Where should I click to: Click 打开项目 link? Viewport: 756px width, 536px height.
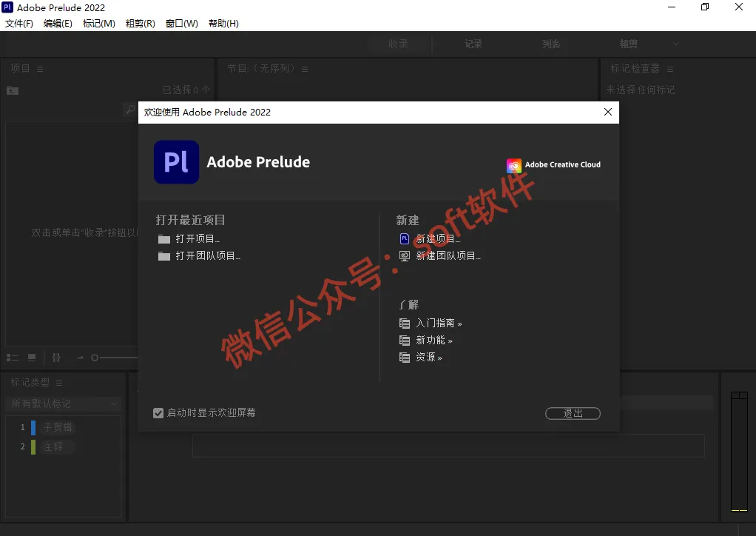click(198, 239)
